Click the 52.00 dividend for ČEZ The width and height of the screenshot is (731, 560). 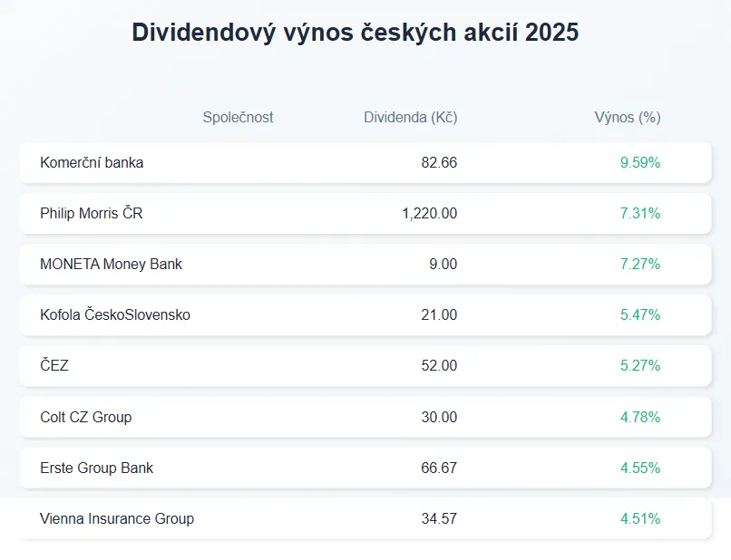(x=440, y=366)
